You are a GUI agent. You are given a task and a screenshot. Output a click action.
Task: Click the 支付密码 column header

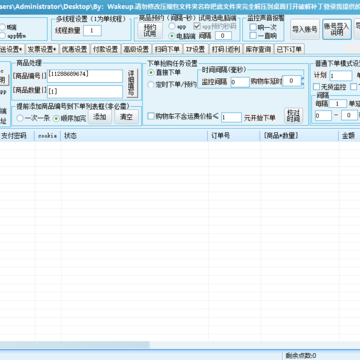click(17, 136)
